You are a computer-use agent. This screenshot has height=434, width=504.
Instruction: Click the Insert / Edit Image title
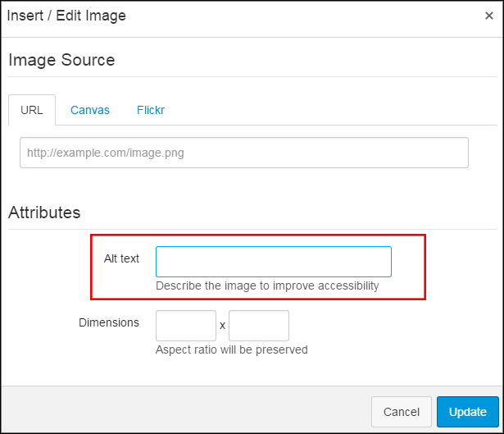tap(66, 16)
